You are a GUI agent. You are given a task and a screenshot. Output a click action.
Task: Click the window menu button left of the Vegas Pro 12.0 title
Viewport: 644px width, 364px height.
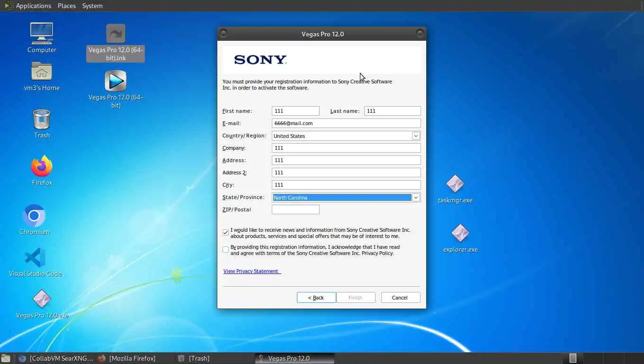224,33
